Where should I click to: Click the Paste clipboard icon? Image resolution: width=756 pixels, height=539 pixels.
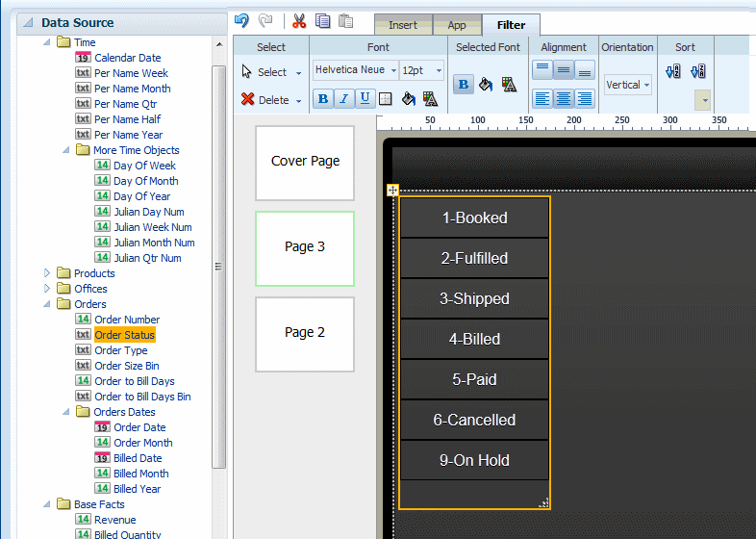(345, 21)
